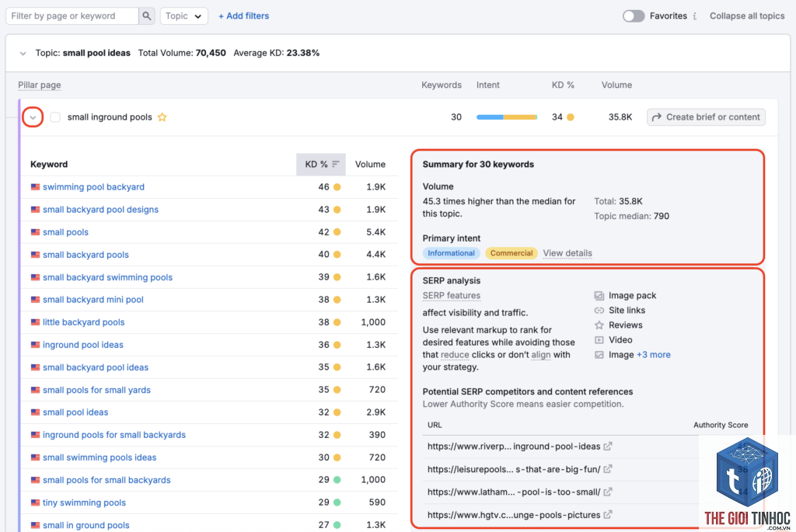
Task: Open keyword tiny swimming pools
Action: [84, 502]
